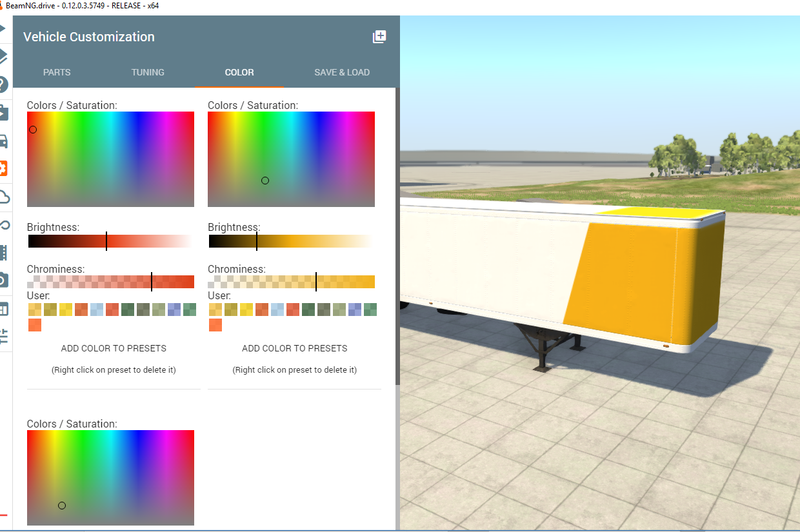The width and height of the screenshot is (800, 532).
Task: Pick light blue user preset in first panel
Action: pos(97,310)
